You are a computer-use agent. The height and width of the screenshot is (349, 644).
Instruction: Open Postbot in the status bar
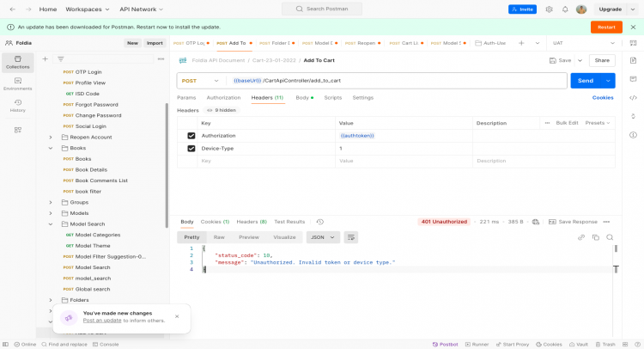tap(445, 345)
